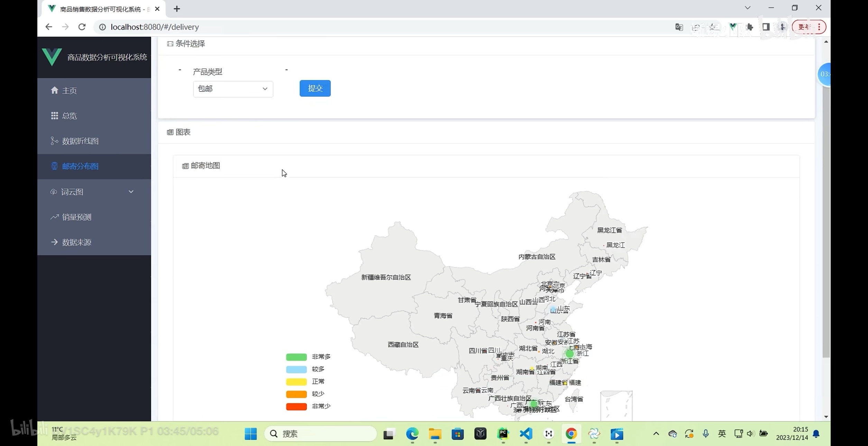Toggle 非常多 green legend item
Image resolution: width=868 pixels, height=446 pixels.
pos(296,357)
